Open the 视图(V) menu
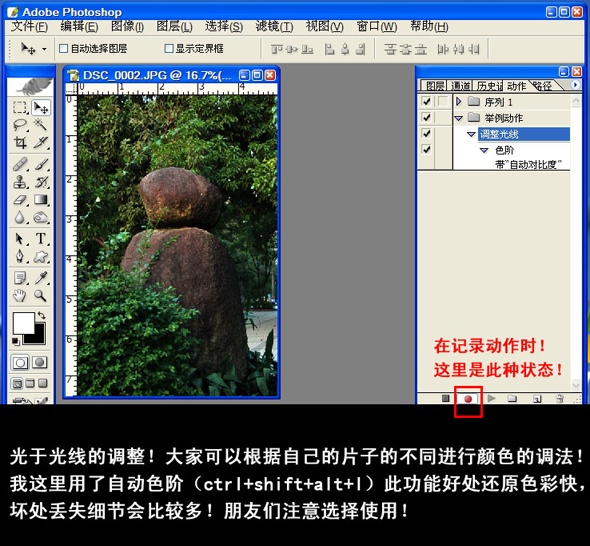Viewport: 590px width, 546px height. click(324, 27)
